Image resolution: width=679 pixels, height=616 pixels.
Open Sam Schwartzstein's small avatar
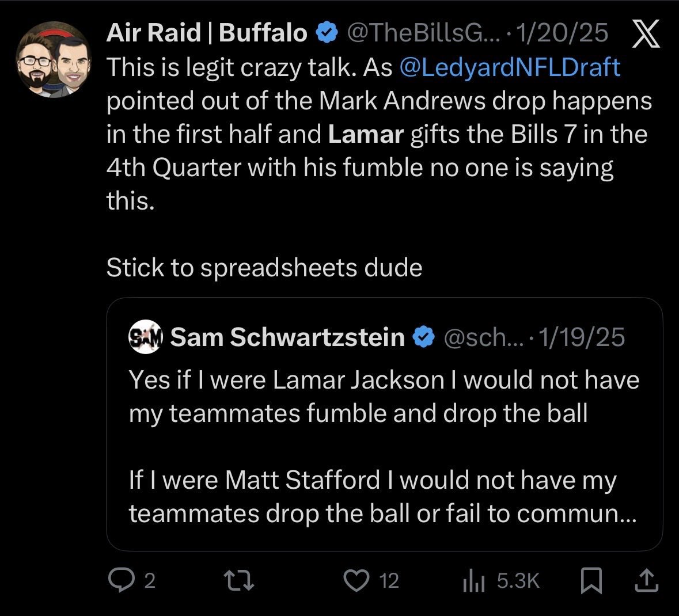click(146, 336)
